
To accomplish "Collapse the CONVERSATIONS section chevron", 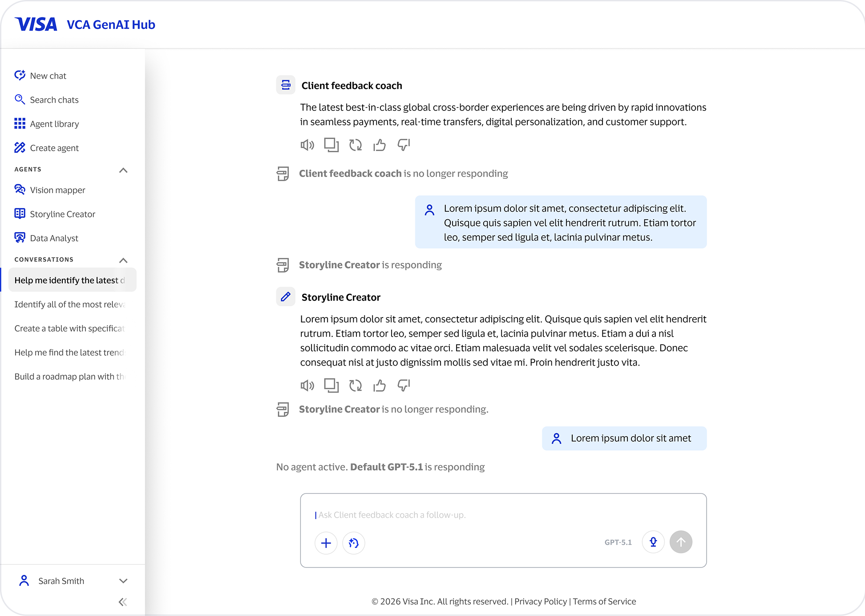I will 123,260.
